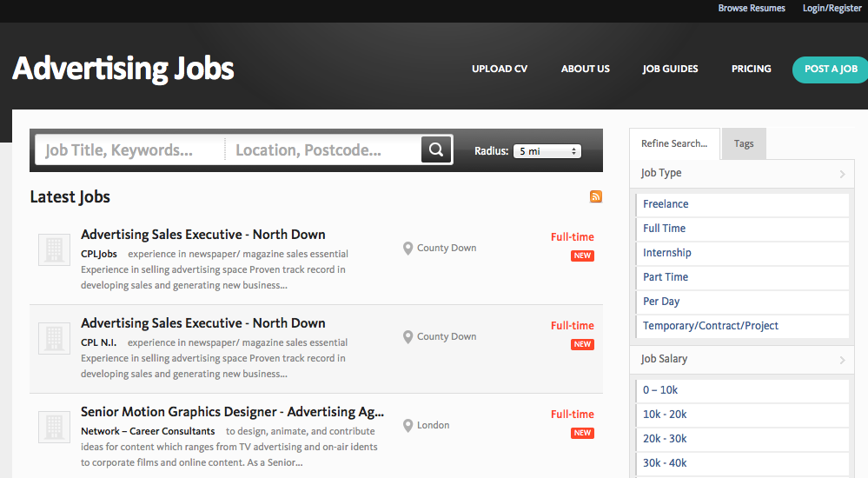This screenshot has width=868, height=478.
Task: Switch to the Refine Search tab
Action: pos(674,144)
